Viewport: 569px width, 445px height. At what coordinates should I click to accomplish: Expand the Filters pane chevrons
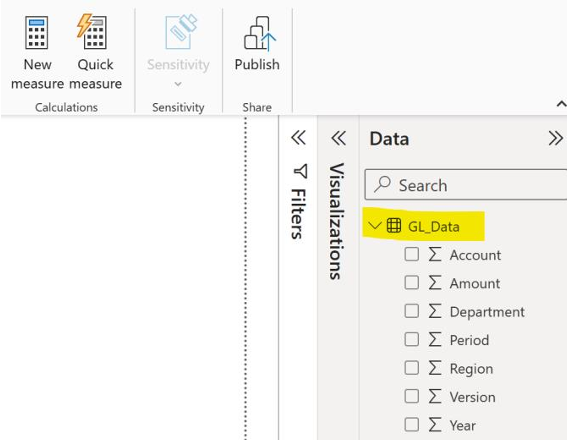point(299,138)
